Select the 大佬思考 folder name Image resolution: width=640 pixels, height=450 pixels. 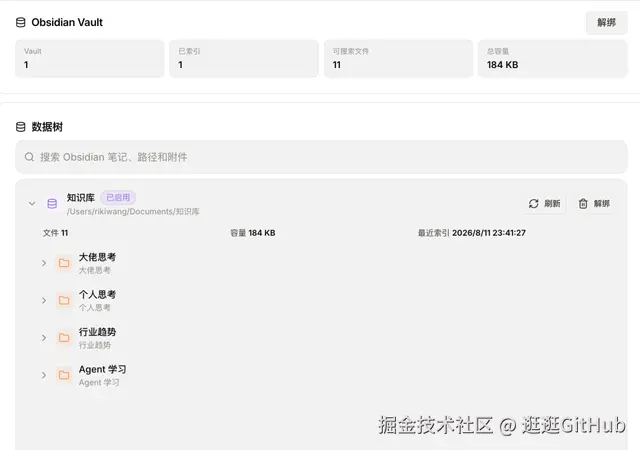pos(97,257)
